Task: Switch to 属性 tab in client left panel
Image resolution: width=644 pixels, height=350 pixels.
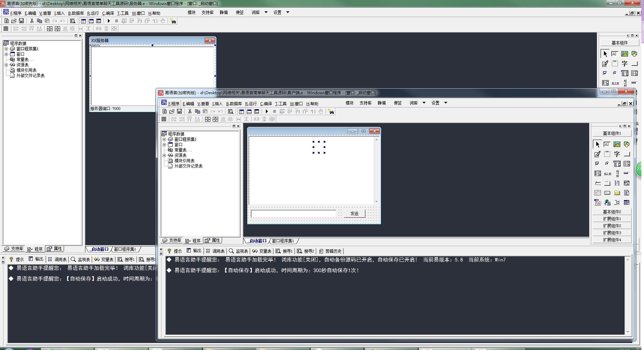Action: tap(213, 240)
